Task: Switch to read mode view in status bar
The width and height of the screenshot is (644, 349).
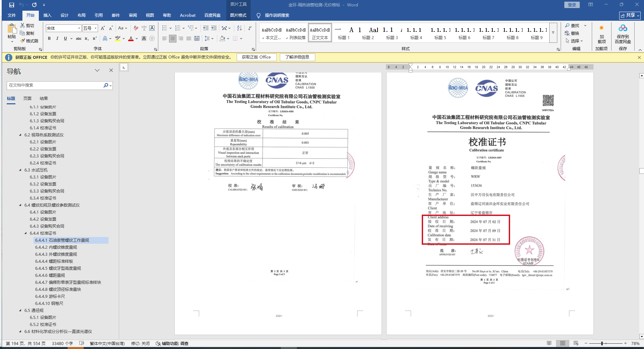Action: (549, 343)
